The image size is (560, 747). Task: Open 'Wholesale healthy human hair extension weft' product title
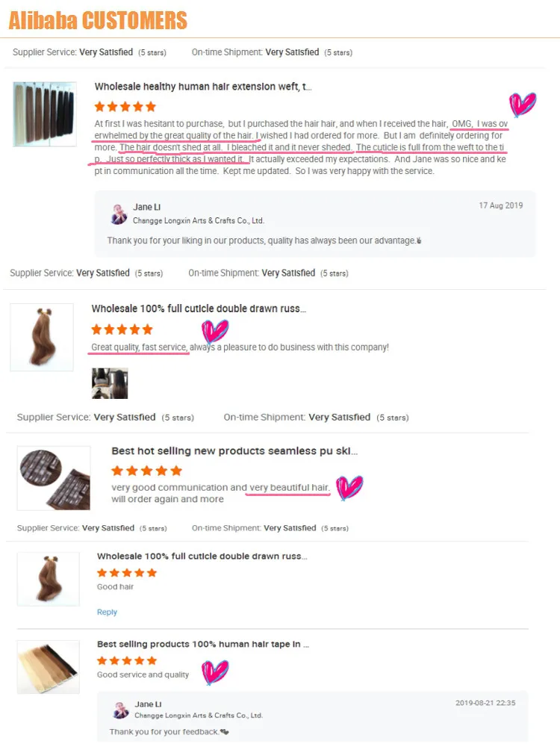coord(203,87)
